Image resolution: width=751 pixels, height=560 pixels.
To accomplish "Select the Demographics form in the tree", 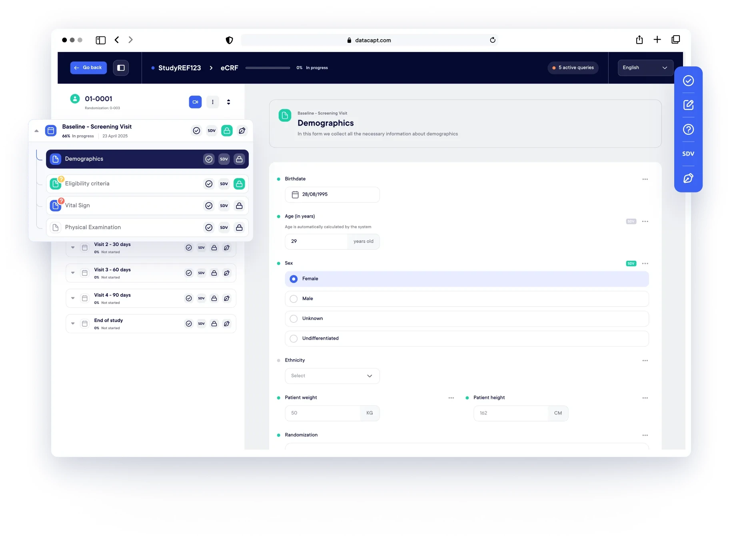I will click(147, 159).
